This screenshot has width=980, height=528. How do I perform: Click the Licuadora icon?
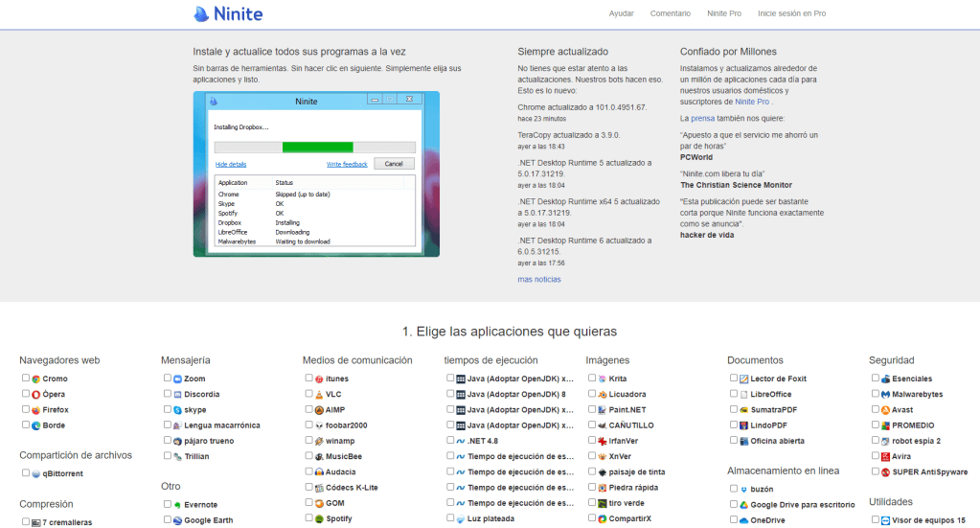pyautogui.click(x=603, y=394)
